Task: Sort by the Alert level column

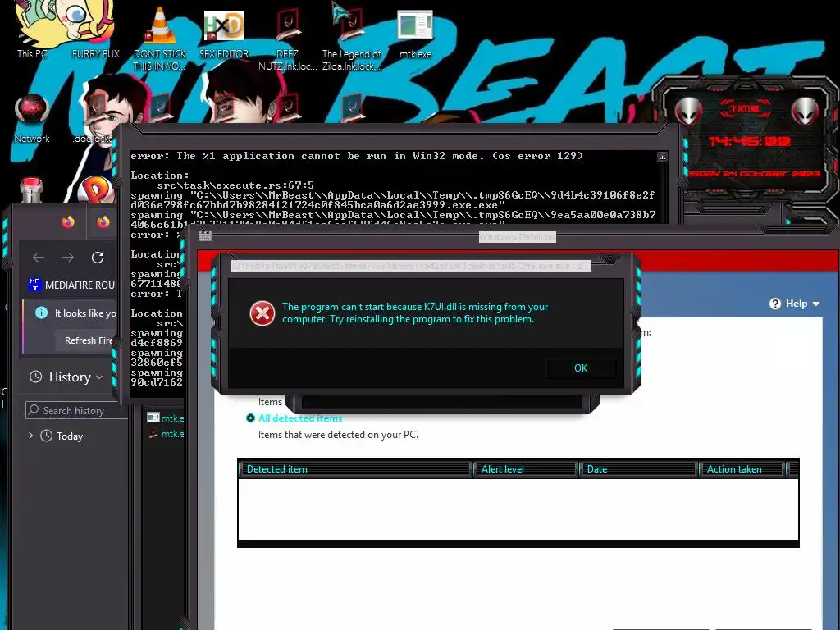Action: tap(525, 469)
